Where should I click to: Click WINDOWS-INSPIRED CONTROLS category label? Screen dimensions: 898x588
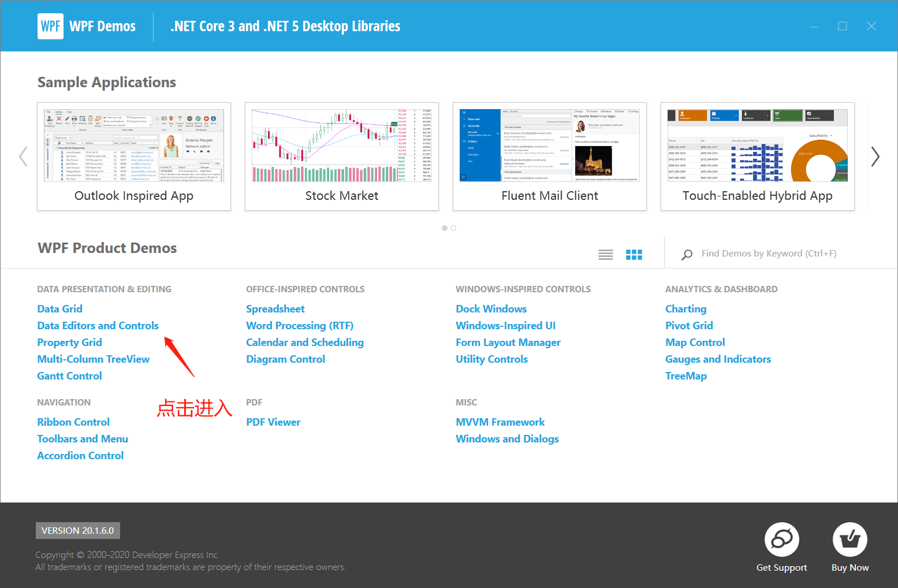pyautogui.click(x=523, y=289)
